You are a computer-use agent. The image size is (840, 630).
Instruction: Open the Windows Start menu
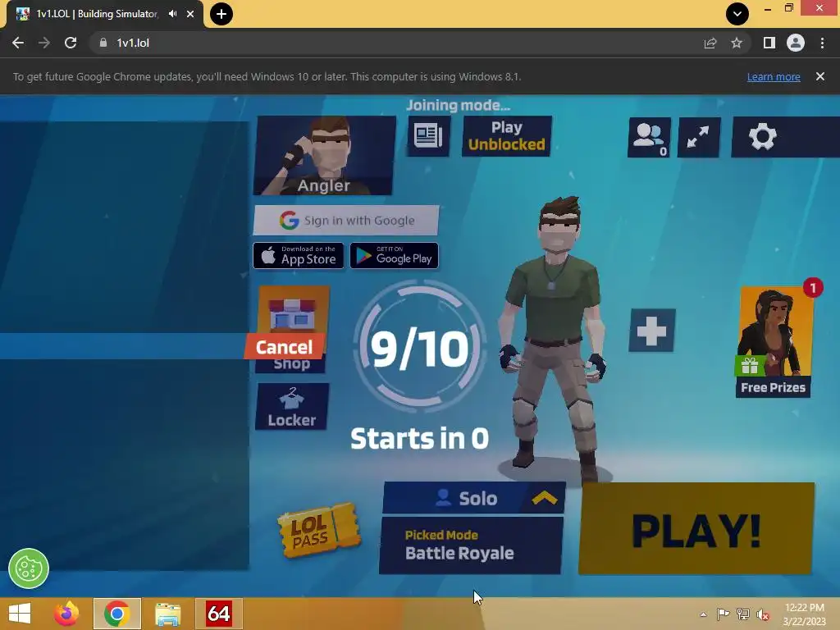click(20, 614)
